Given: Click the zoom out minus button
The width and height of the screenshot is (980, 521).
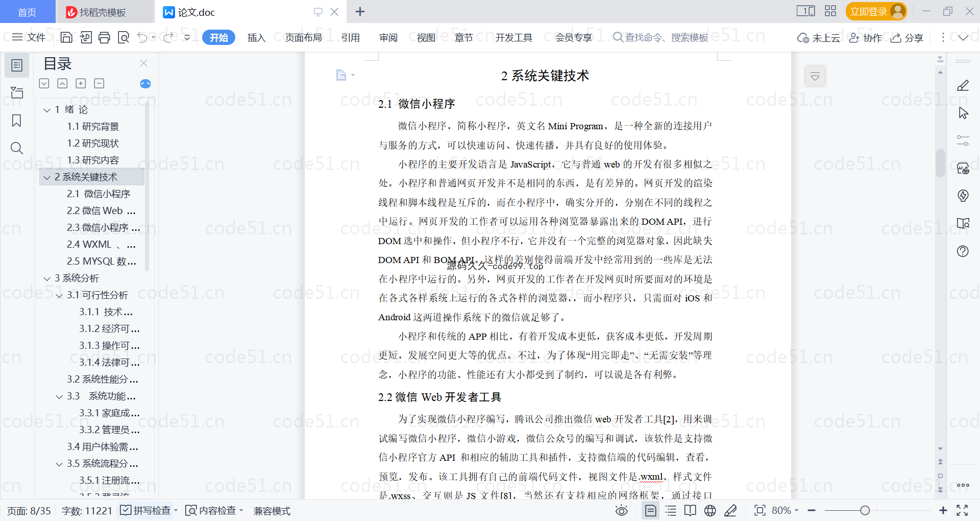Looking at the screenshot, I should (x=812, y=510).
